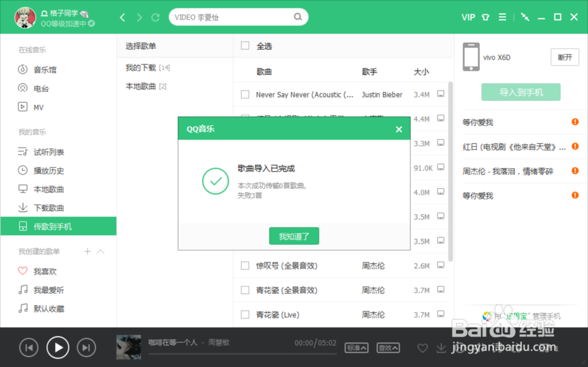Viewport: 588px width, 367px height.
Task: Click the 我知道了 confirmation button
Action: pyautogui.click(x=293, y=235)
